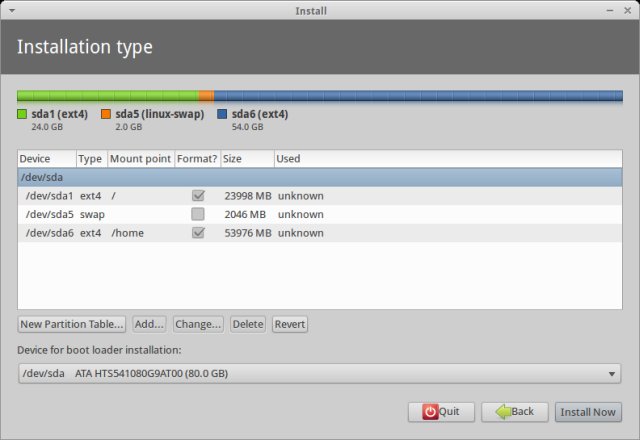This screenshot has height=440, width=640.
Task: Click the 2046 MB size value
Action: pyautogui.click(x=245, y=214)
